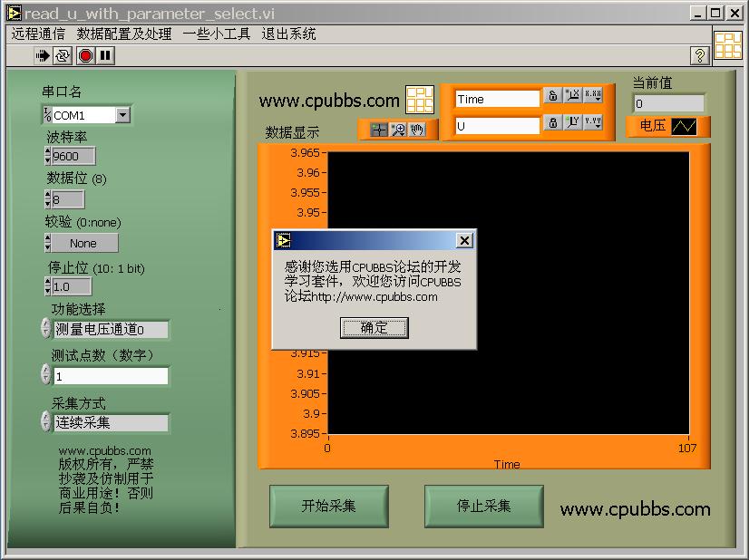Toggle the U axis autoscale lock

[x=552, y=122]
